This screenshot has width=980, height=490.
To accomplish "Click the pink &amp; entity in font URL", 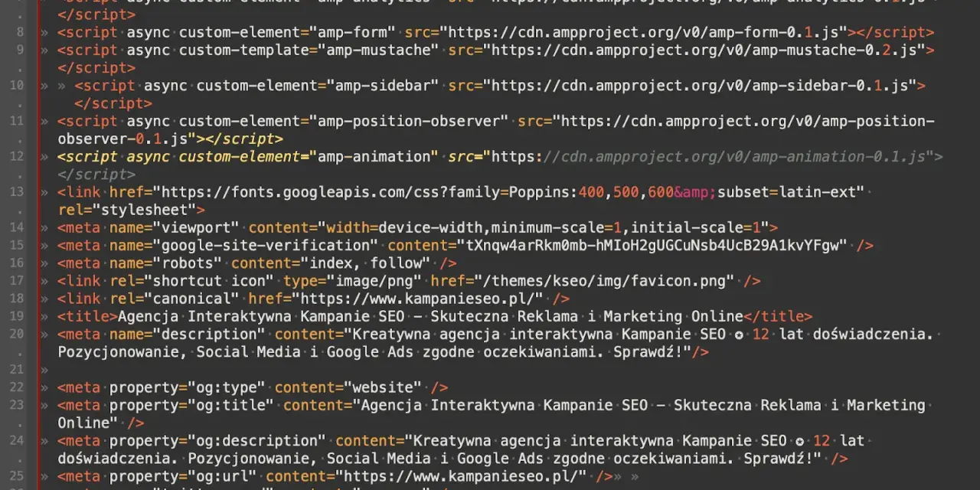I will (x=695, y=191).
